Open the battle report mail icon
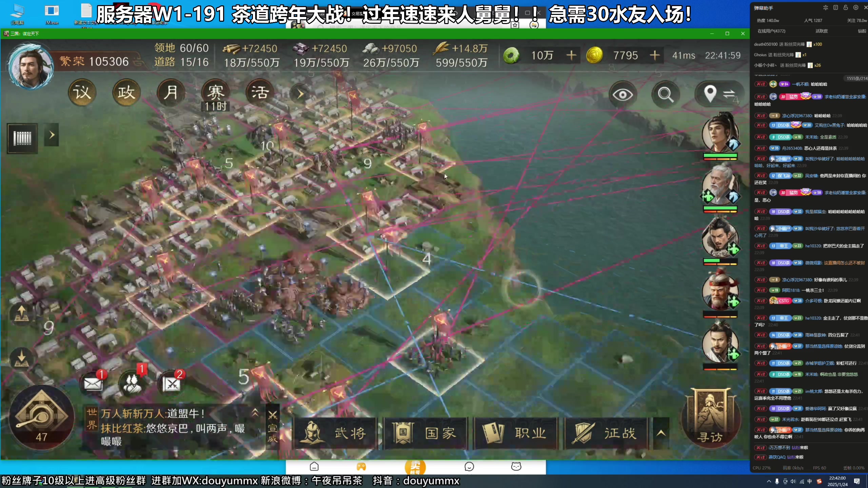 click(172, 384)
